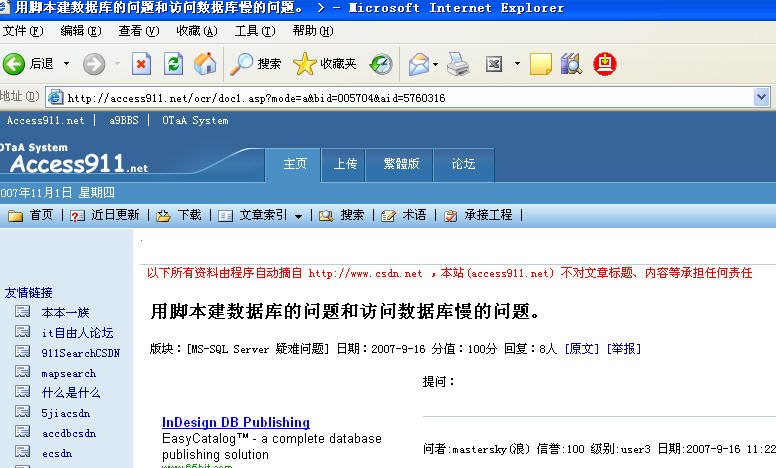Open the 911SearchCSDN friend link
Image resolution: width=776 pixels, height=468 pixels.
pos(81,353)
